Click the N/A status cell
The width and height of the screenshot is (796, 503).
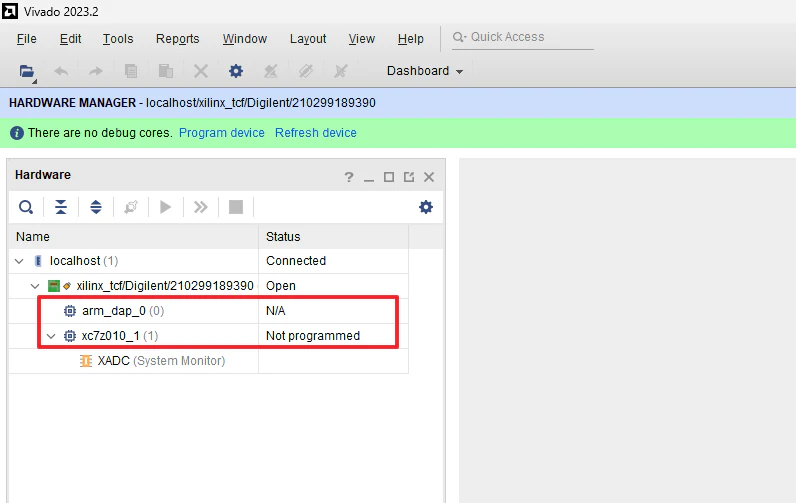pyautogui.click(x=334, y=311)
